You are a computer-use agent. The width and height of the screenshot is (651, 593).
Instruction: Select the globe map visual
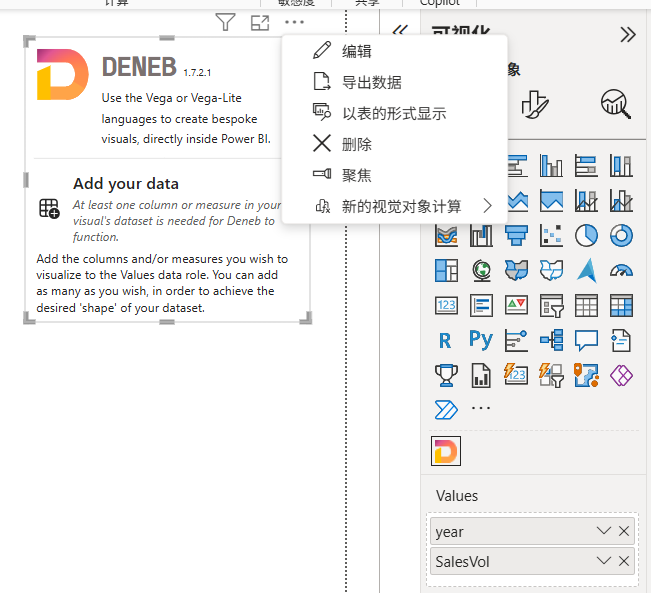tap(481, 270)
